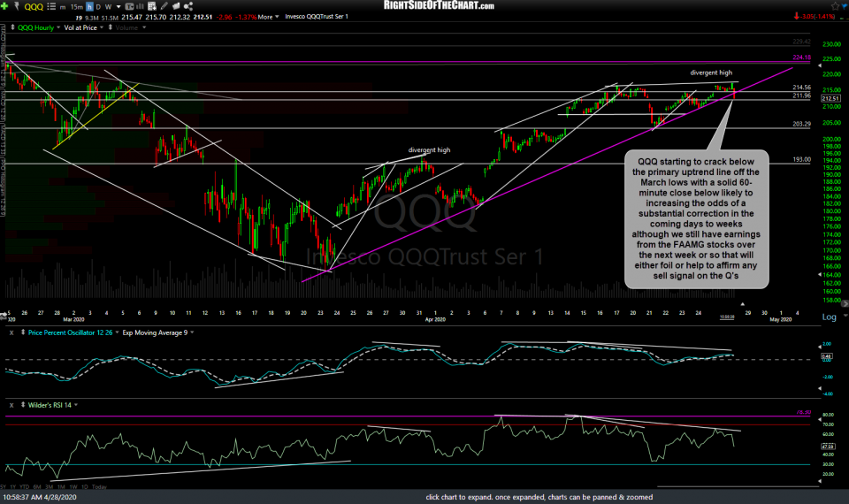Click the 6M range button at bottom
The image size is (849, 504).
(37, 486)
